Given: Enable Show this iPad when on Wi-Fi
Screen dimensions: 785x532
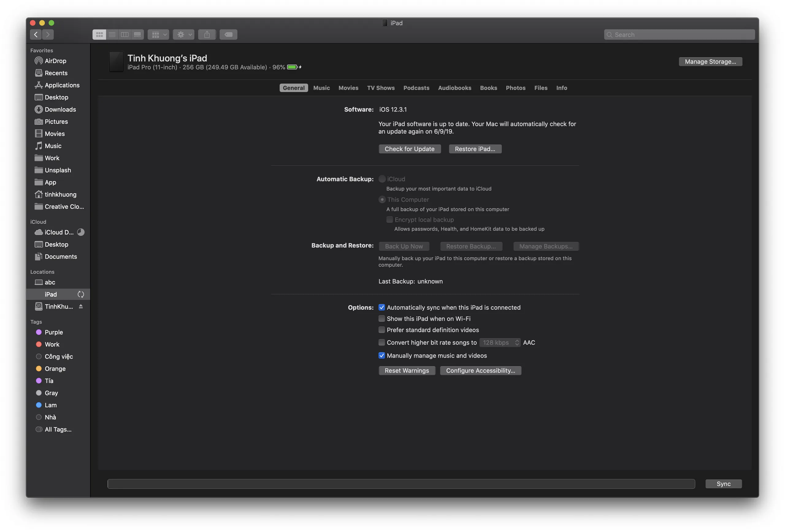Looking at the screenshot, I should click(382, 319).
